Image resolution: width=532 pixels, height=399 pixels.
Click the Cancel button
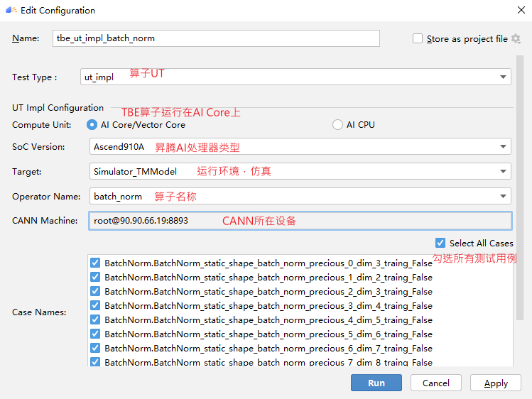[436, 383]
